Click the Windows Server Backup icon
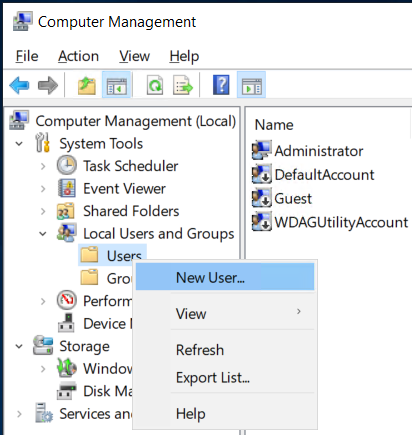Image resolution: width=412 pixels, height=435 pixels. [67, 368]
